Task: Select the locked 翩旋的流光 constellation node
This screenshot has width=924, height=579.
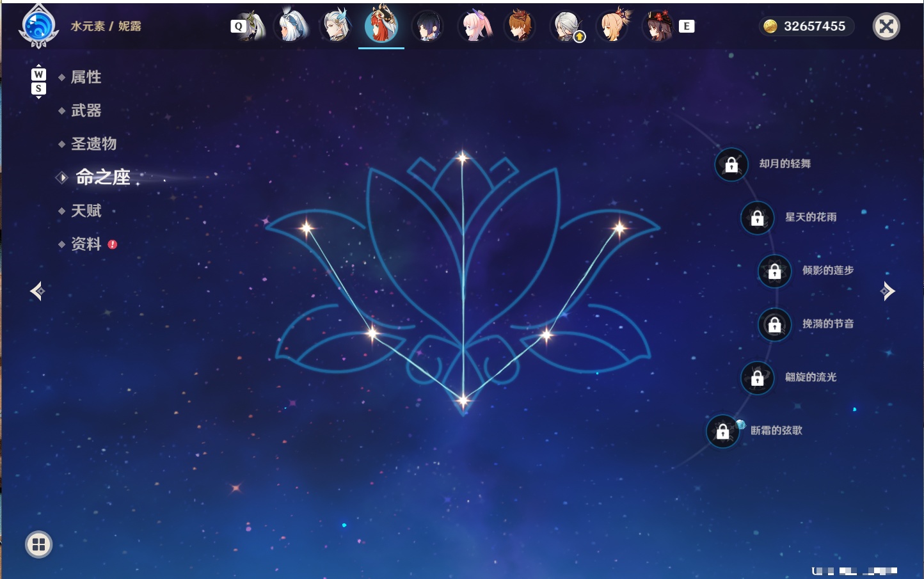Action: pos(757,377)
